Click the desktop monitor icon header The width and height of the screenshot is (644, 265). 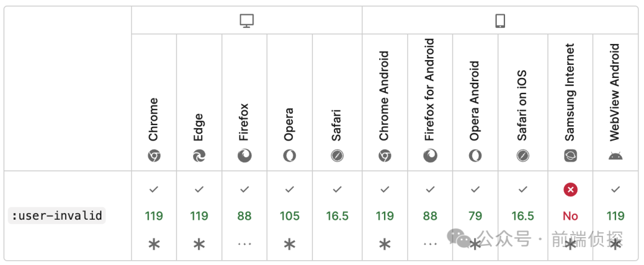click(x=247, y=20)
